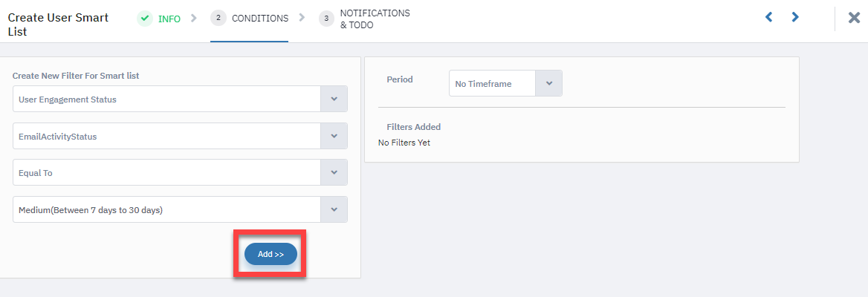Click the chevron after INFO step
Screen dimensions: 868x297
pyautogui.click(x=194, y=18)
